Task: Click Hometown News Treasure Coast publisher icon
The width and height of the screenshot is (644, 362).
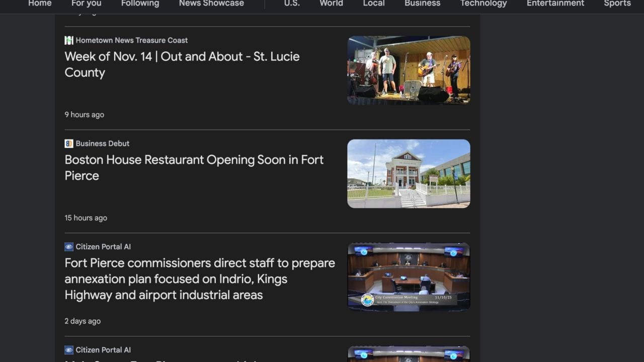Action: tap(69, 40)
